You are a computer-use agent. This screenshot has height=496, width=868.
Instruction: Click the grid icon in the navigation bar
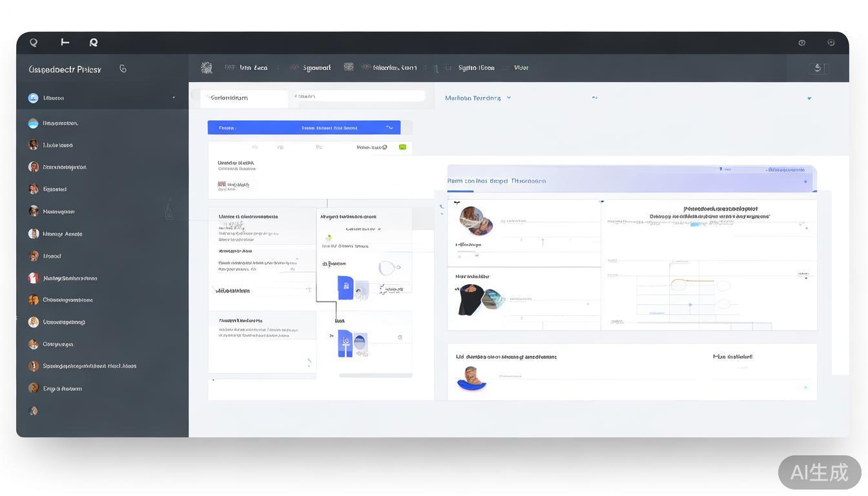(x=349, y=67)
